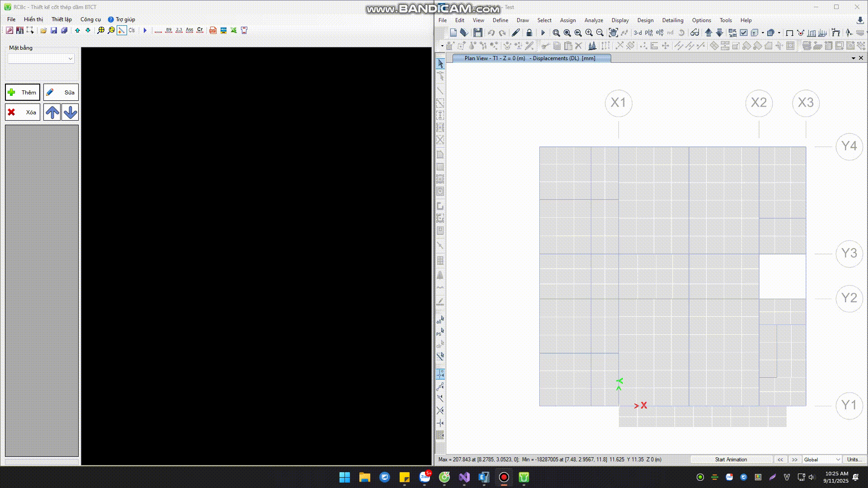Open the Analyze menu in ETABS
Viewport: 868px width, 488px height.
(x=594, y=20)
